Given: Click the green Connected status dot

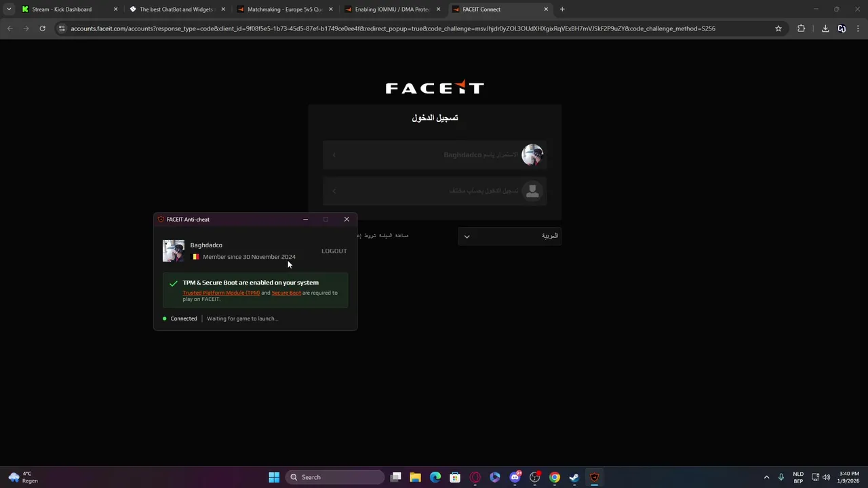Looking at the screenshot, I should [165, 319].
